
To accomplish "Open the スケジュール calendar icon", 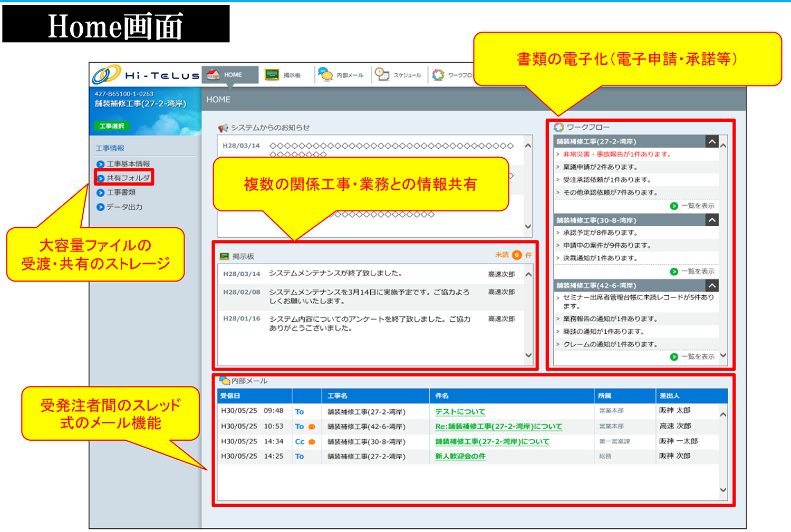I will 382,75.
